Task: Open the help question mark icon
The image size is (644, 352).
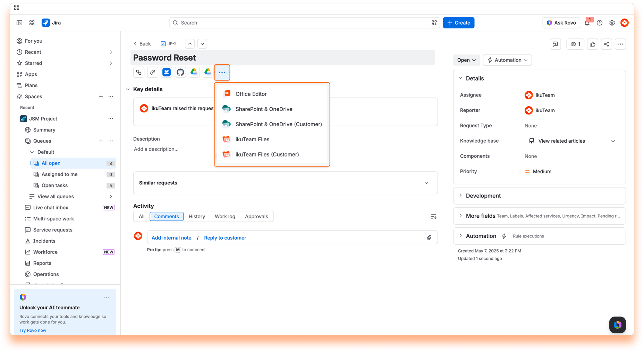Action: (x=600, y=23)
